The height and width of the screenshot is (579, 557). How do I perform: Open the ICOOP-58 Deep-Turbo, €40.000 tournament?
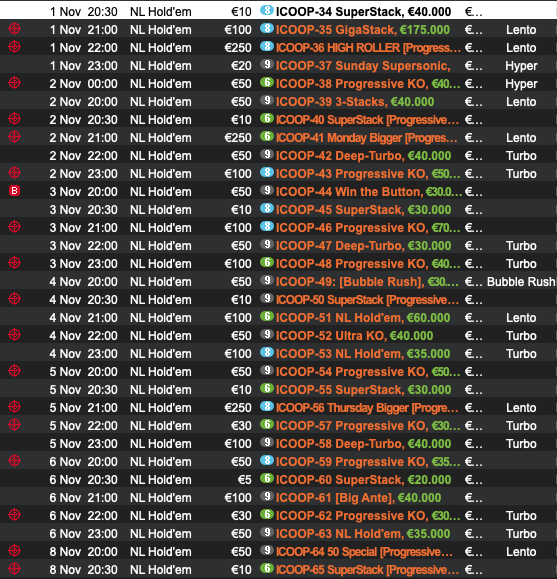(363, 443)
